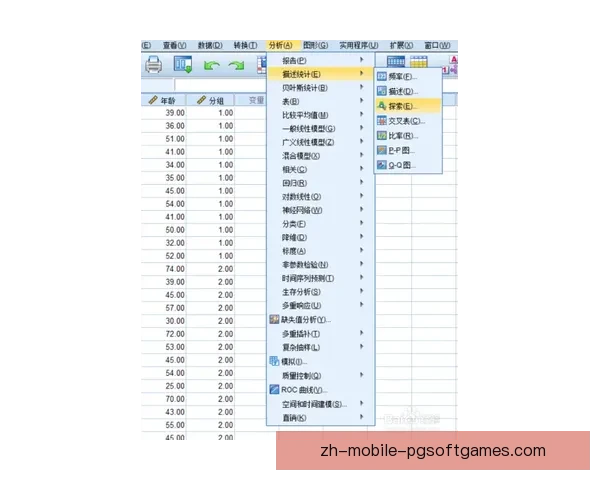The height and width of the screenshot is (480, 600).
Task: Select the 年龄 cell with 72.00
Action: point(164,334)
